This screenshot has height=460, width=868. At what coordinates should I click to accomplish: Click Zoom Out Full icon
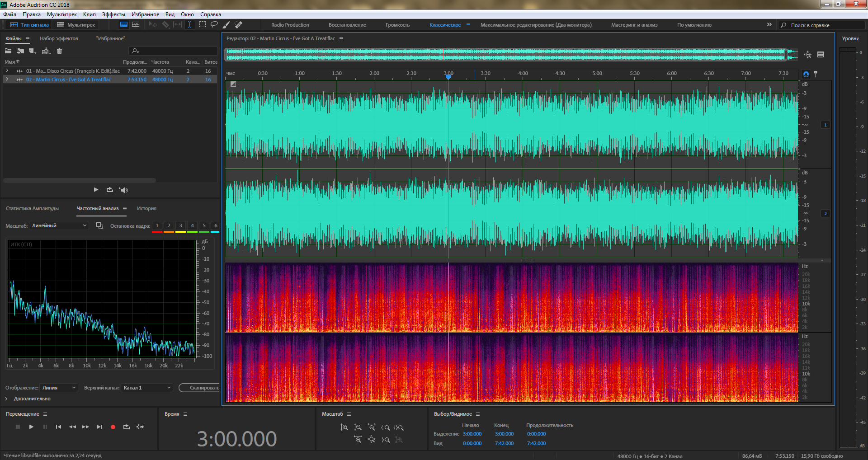pos(371,439)
